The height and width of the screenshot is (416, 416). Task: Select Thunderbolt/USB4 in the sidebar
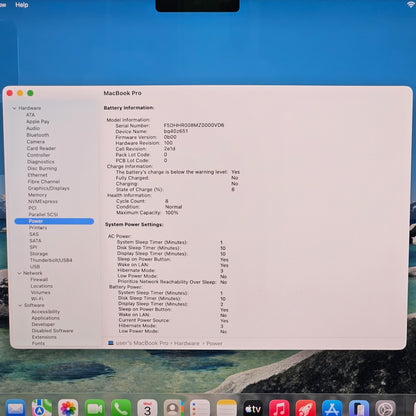tap(51, 260)
